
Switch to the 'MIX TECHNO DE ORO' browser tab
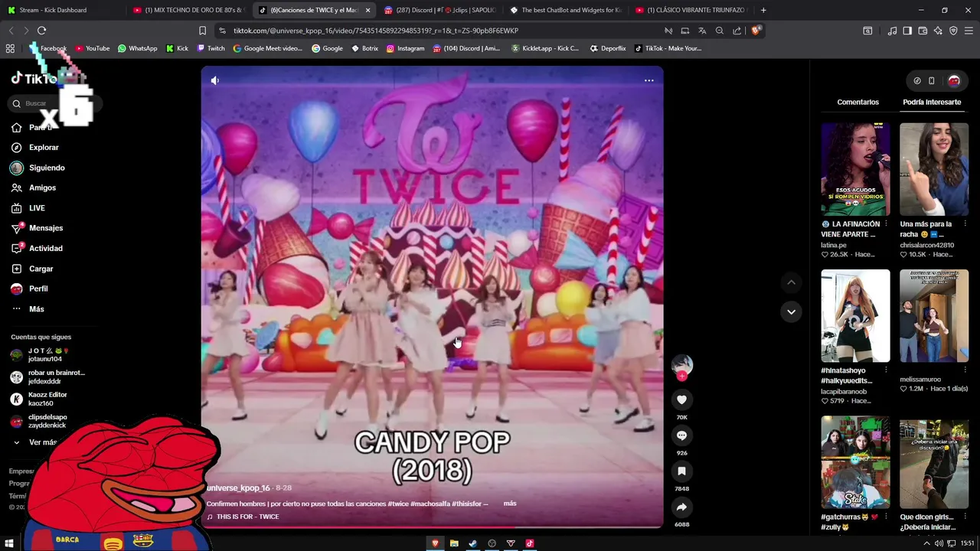click(x=188, y=10)
